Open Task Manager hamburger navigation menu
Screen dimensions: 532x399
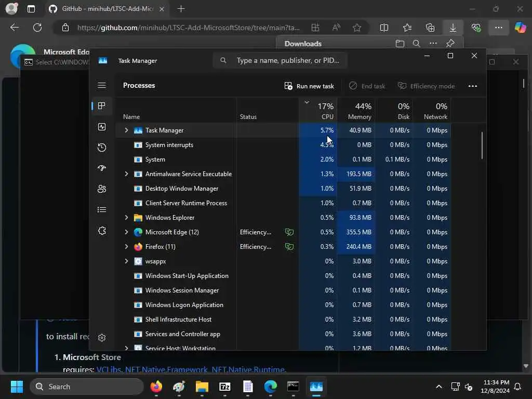point(102,86)
